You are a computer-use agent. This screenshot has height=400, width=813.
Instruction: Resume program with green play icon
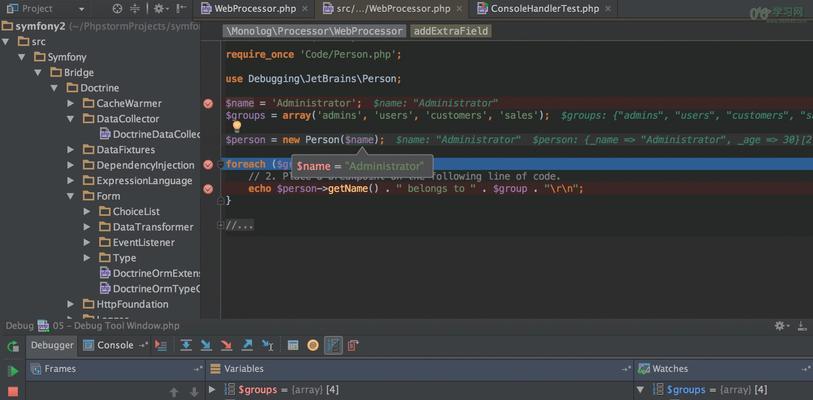pyautogui.click(x=13, y=371)
